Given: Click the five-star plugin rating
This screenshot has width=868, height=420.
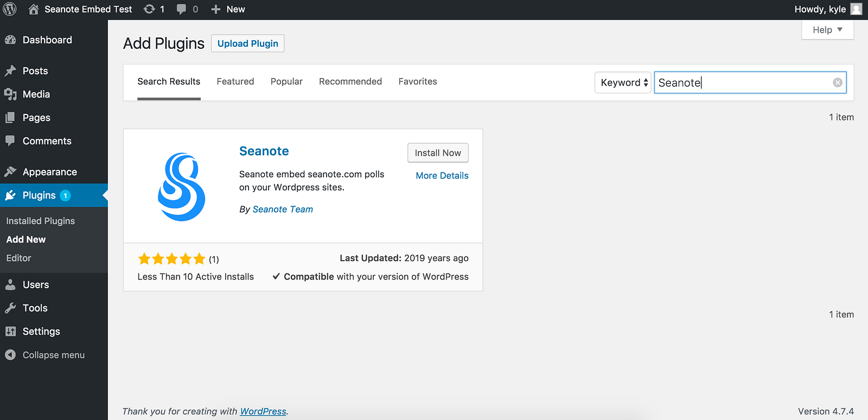Looking at the screenshot, I should 172,259.
